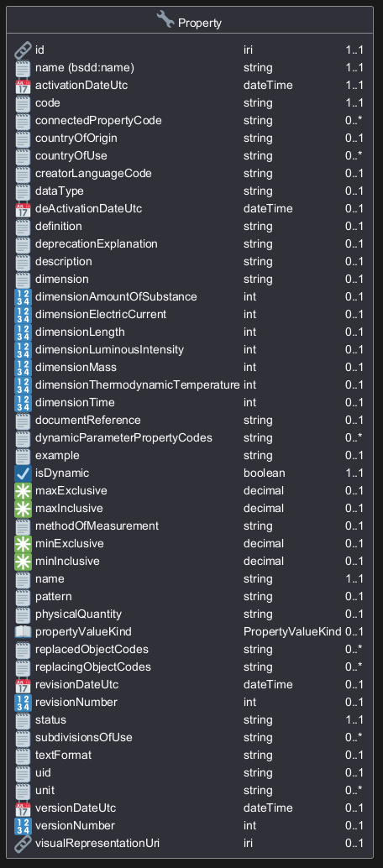The image size is (383, 868).
Task: Click the wrench icon beside Property title
Action: pyautogui.click(x=165, y=19)
